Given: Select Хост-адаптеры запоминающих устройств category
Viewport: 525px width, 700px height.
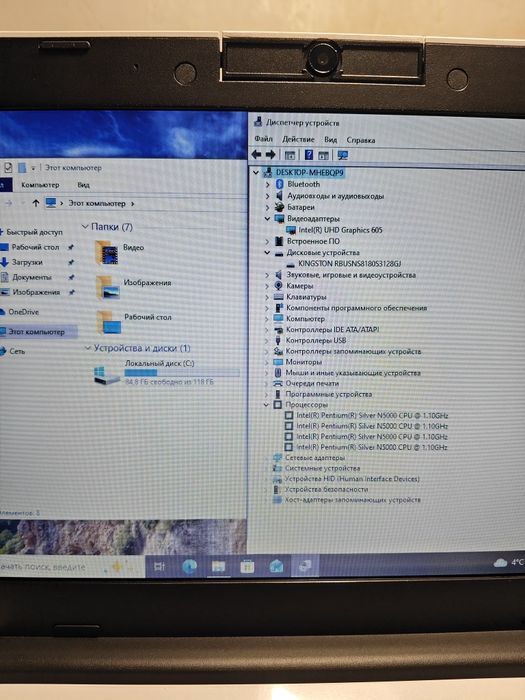Looking at the screenshot, I should tap(353, 500).
